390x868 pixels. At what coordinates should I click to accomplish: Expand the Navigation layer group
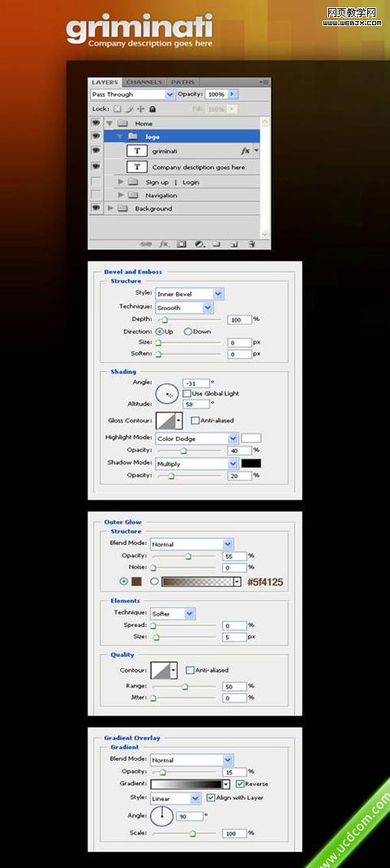pyautogui.click(x=121, y=196)
